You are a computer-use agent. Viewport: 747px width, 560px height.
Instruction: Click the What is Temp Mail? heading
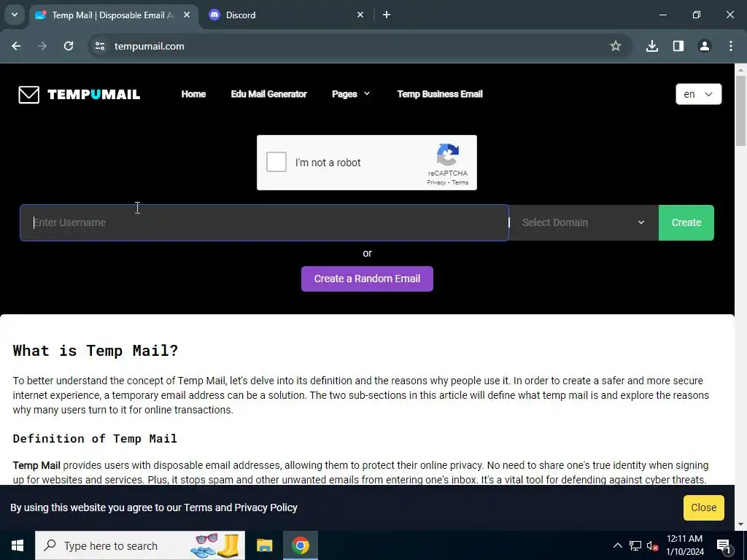(x=96, y=351)
